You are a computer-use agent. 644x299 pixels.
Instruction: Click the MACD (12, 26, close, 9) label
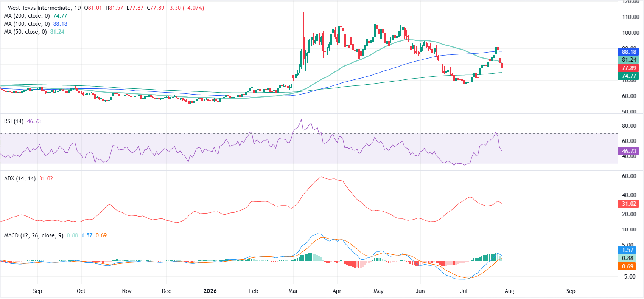point(34,235)
